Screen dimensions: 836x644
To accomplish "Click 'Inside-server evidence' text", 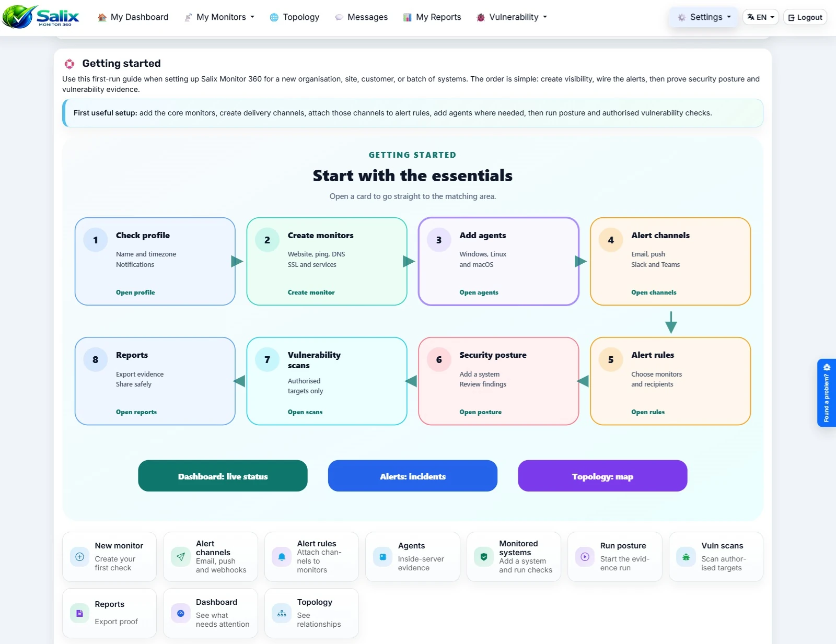I will (x=421, y=563).
